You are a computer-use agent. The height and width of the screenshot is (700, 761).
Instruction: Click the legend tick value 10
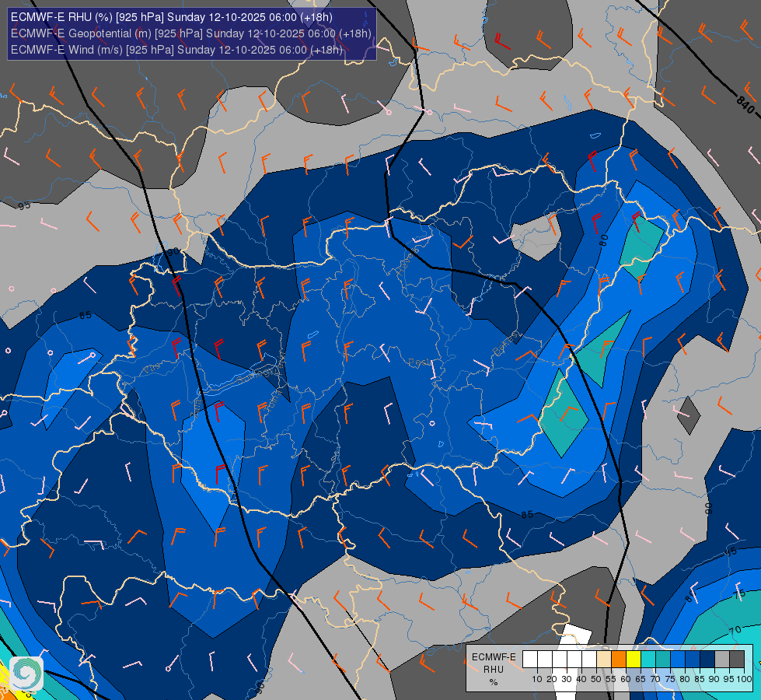coord(537,679)
